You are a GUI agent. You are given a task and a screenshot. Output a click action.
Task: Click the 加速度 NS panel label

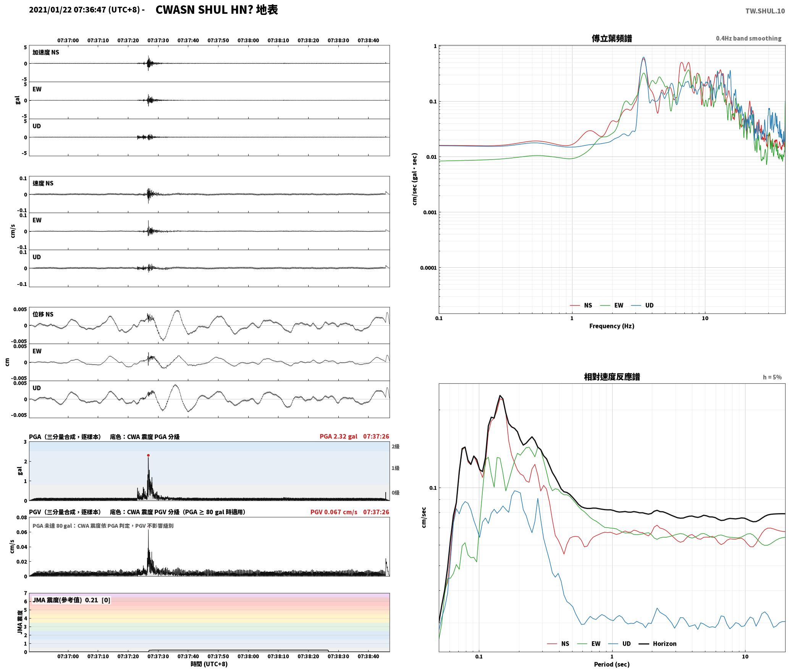point(46,52)
